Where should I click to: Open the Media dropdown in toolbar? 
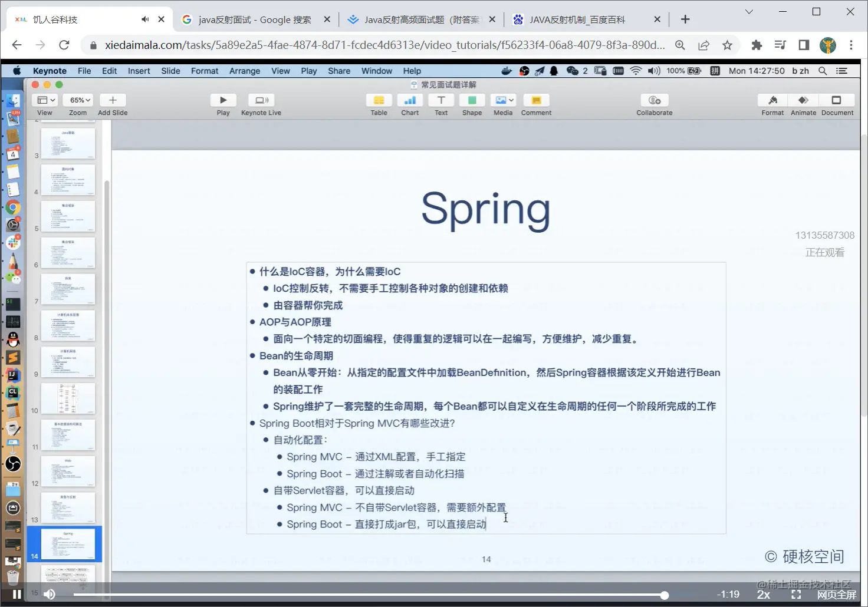[x=503, y=100]
